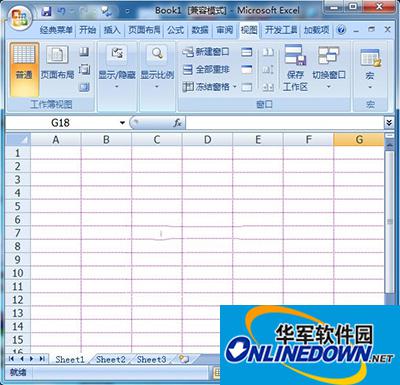
Task: Click the ribbon's workbook restore window icon
Action: coord(371,30)
